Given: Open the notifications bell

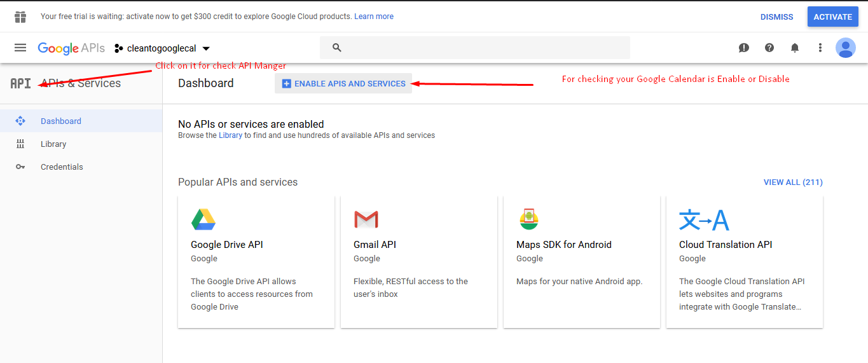Looking at the screenshot, I should [795, 48].
